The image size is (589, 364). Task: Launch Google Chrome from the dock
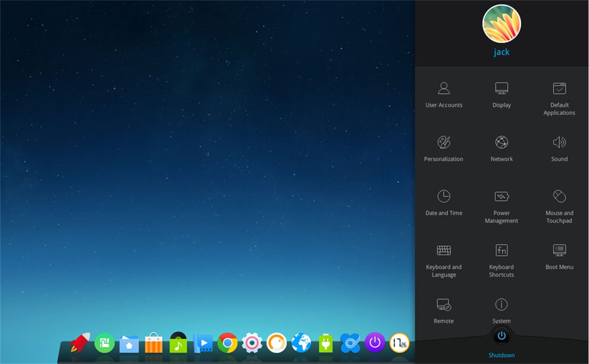tap(227, 343)
